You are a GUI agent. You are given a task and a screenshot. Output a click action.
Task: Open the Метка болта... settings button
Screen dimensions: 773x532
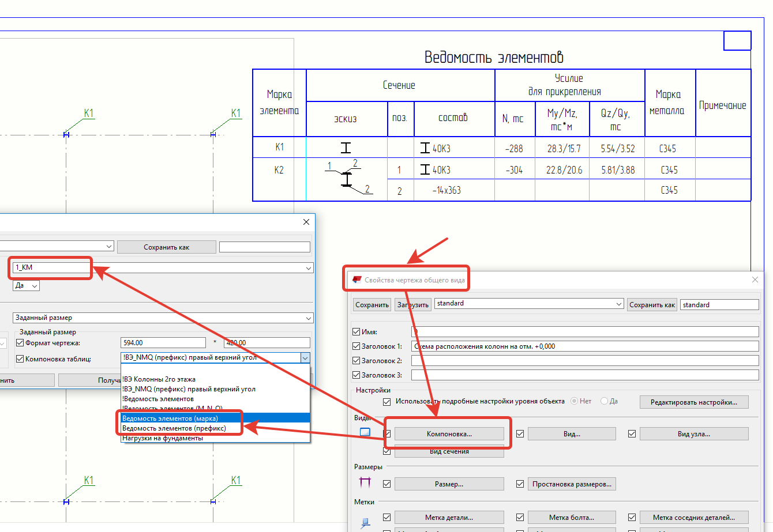tap(571, 518)
